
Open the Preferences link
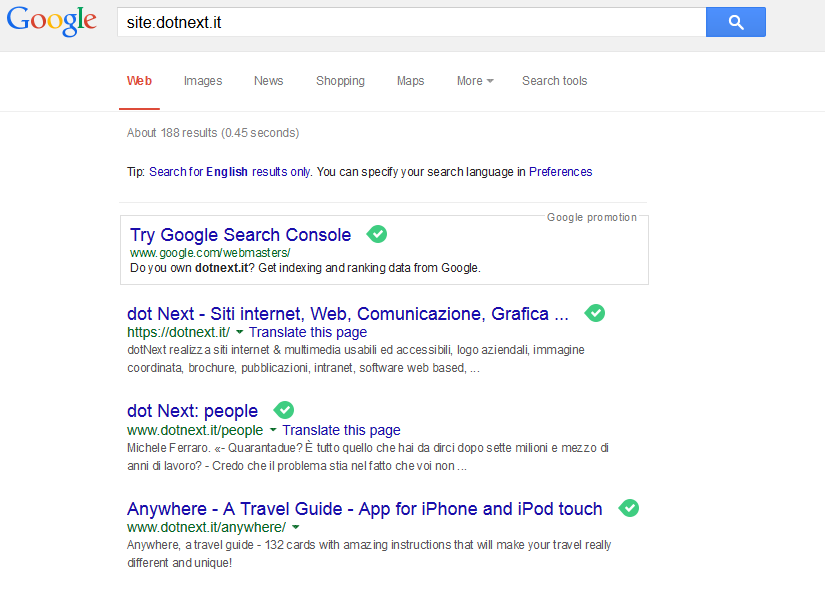click(560, 172)
